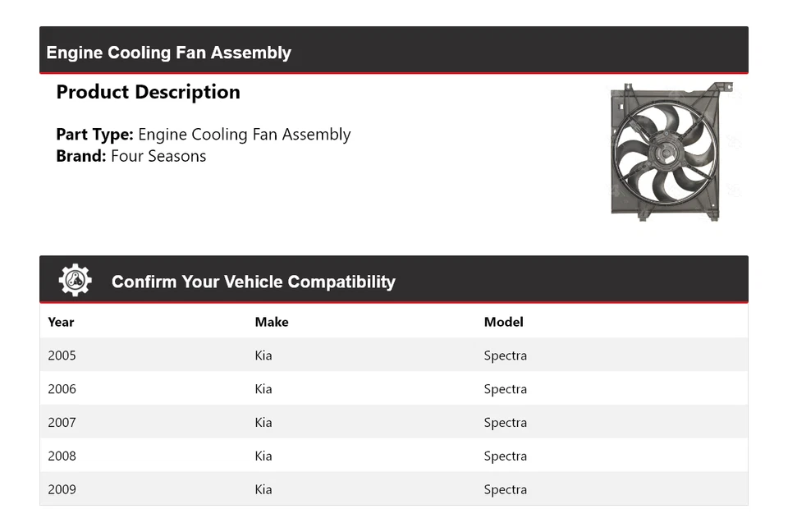Click Kia in the 2005 row
The width and height of the screenshot is (788, 532).
[263, 355]
